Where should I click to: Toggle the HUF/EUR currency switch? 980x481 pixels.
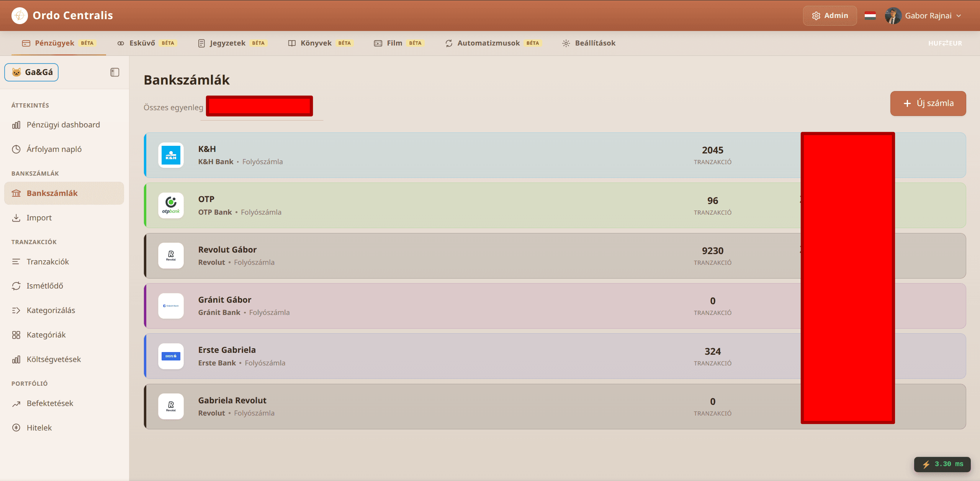click(x=945, y=43)
